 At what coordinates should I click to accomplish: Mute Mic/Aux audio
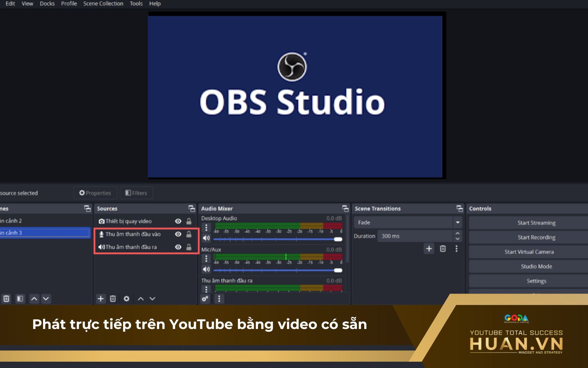click(206, 269)
